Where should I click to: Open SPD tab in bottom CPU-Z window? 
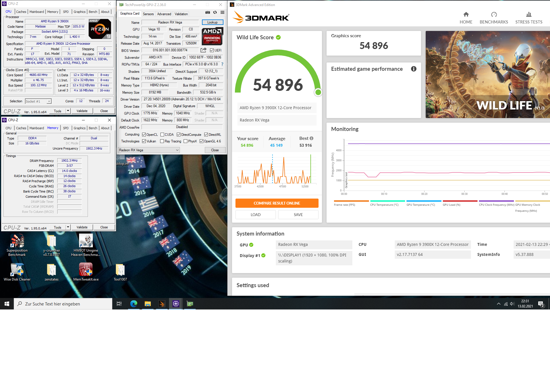click(x=66, y=128)
